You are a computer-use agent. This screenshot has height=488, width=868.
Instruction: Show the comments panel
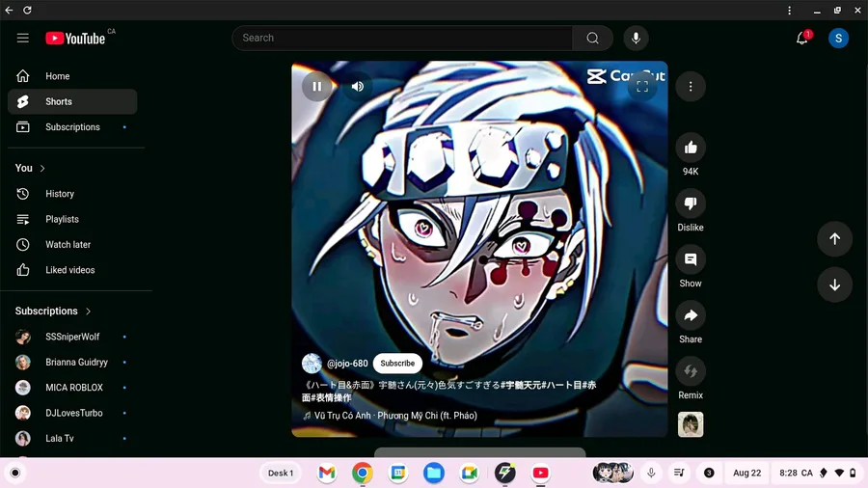coord(691,259)
